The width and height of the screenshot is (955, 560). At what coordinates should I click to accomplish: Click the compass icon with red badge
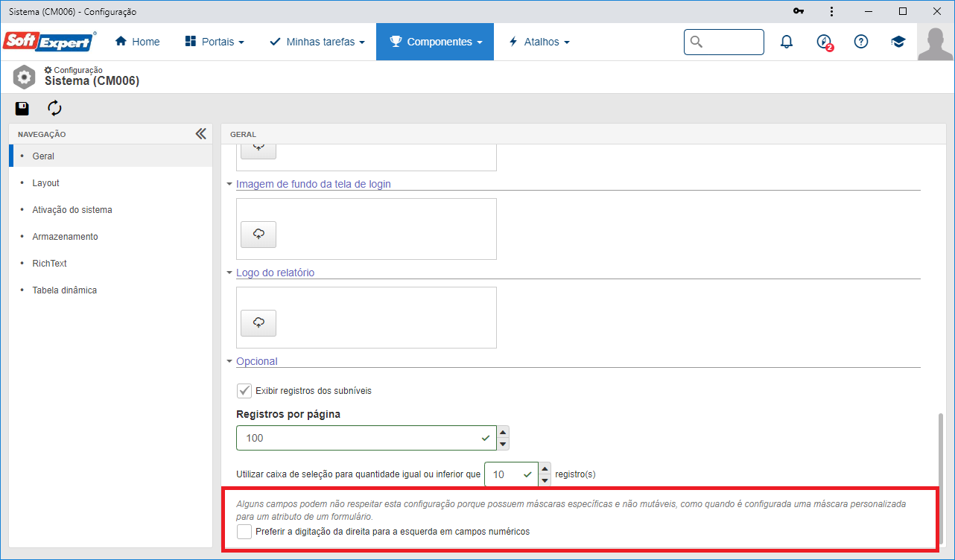(824, 42)
